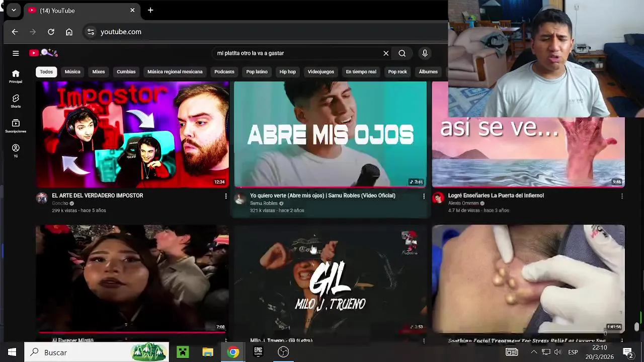Select the Música regional mexicana chip
The width and height of the screenshot is (644, 362).
175,72
